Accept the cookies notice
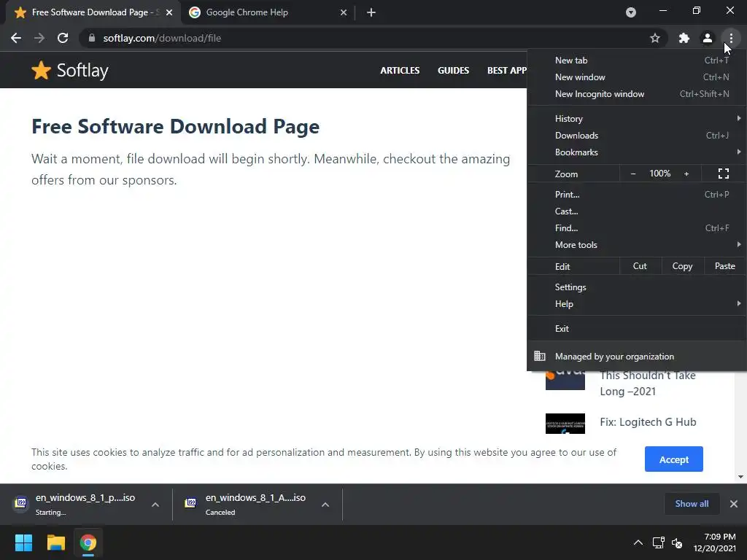Image resolution: width=747 pixels, height=560 pixels. coord(673,459)
